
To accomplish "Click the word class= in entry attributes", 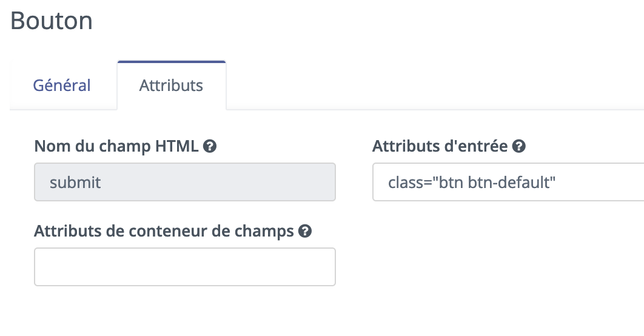I will point(409,183).
